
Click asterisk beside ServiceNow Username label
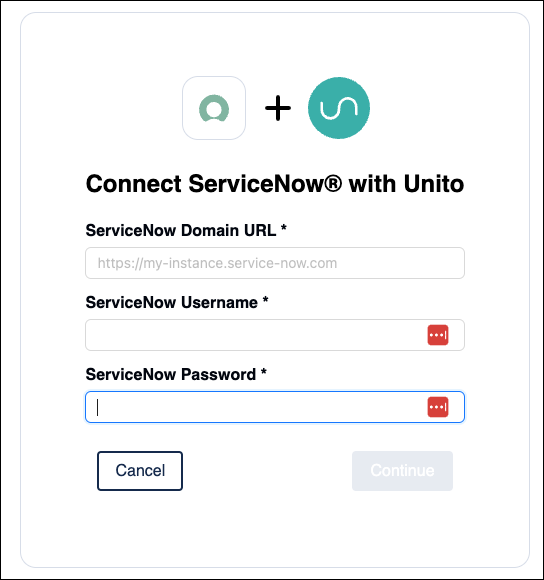pyautogui.click(x=265, y=300)
